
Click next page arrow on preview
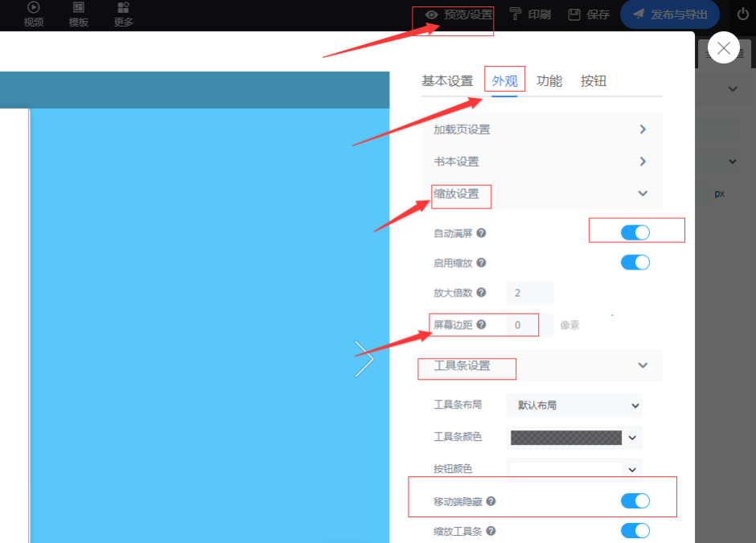pyautogui.click(x=364, y=359)
